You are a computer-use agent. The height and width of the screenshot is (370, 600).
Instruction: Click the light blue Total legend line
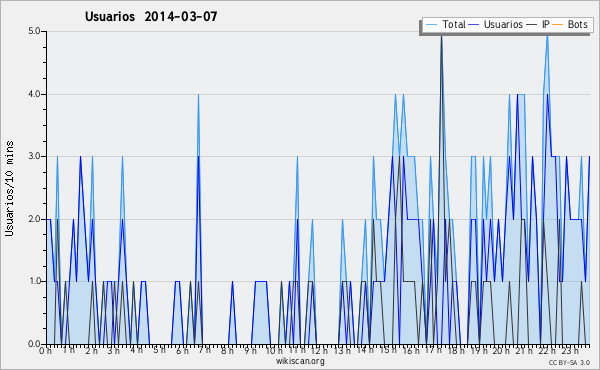tap(431, 25)
